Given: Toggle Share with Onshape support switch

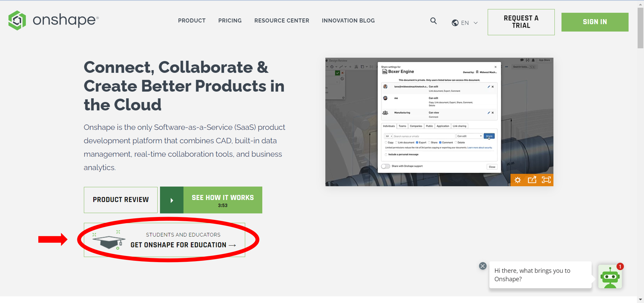Looking at the screenshot, I should (385, 166).
